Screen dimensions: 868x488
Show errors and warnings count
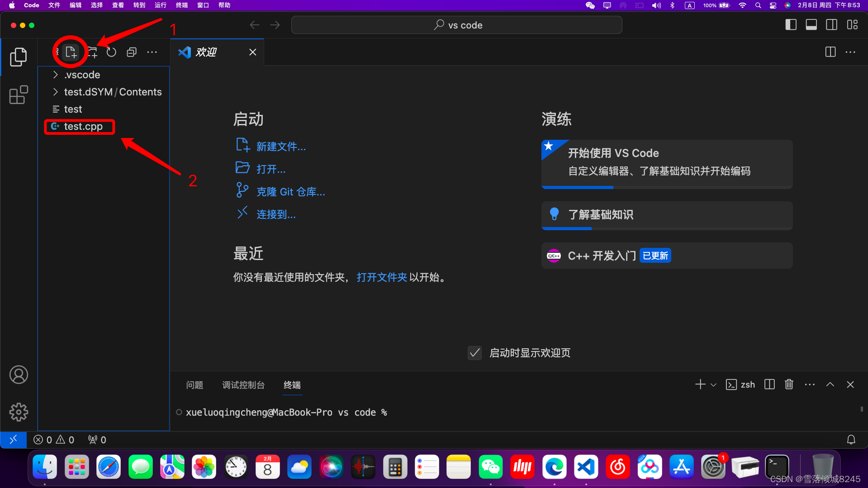[x=54, y=440]
